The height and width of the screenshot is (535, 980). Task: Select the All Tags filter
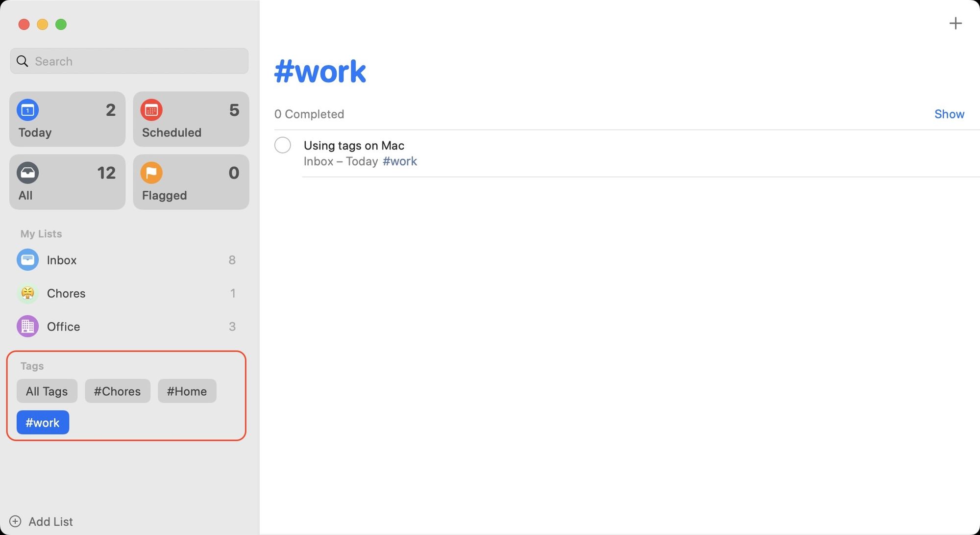47,391
